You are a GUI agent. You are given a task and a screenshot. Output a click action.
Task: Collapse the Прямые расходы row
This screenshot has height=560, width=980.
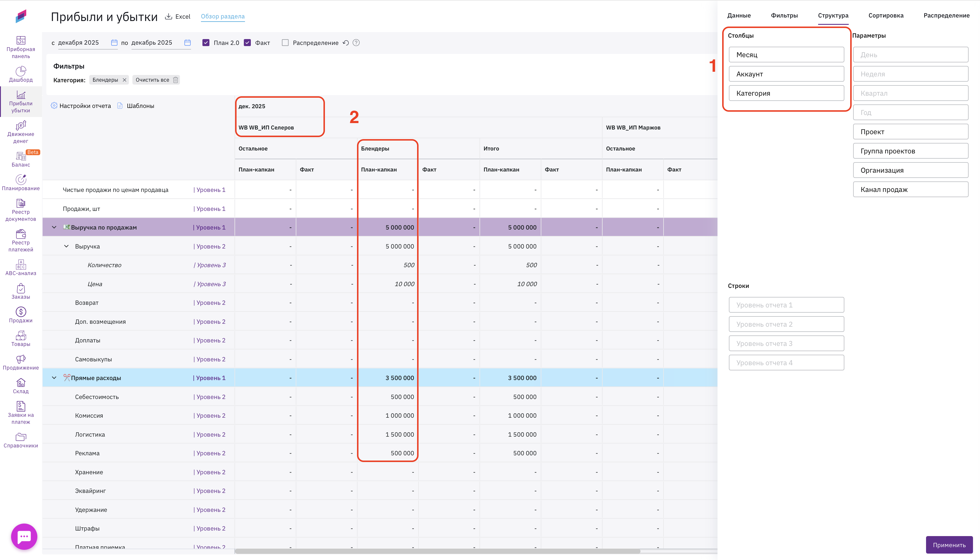click(54, 378)
